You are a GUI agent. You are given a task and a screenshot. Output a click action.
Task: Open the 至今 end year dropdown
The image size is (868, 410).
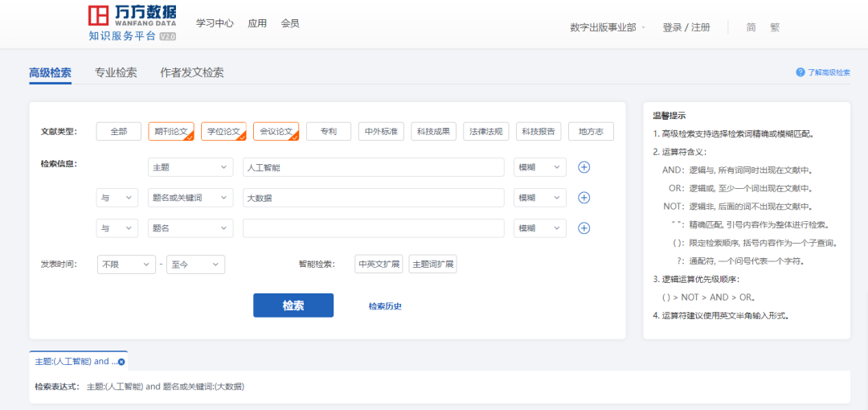[x=196, y=264]
